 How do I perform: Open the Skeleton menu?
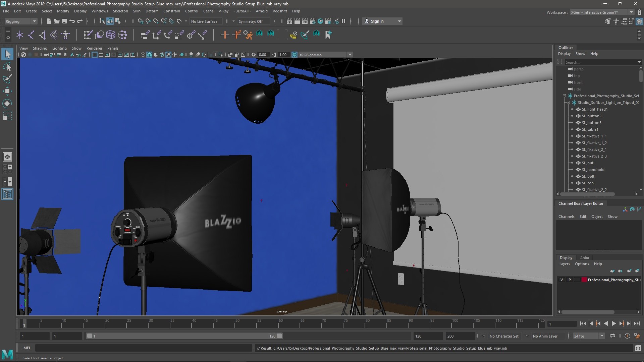pyautogui.click(x=120, y=11)
